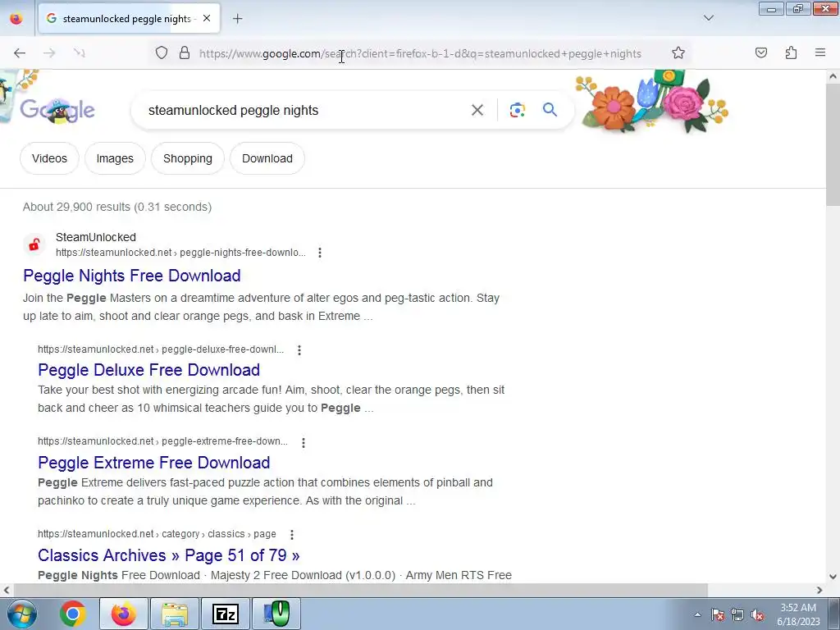Click the horizontal scrollbar left arrow

7,590
